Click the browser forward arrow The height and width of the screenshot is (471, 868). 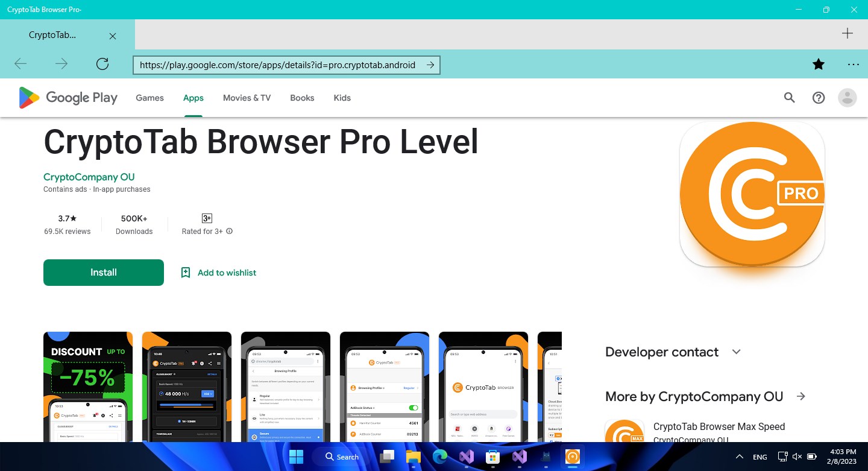pyautogui.click(x=61, y=64)
